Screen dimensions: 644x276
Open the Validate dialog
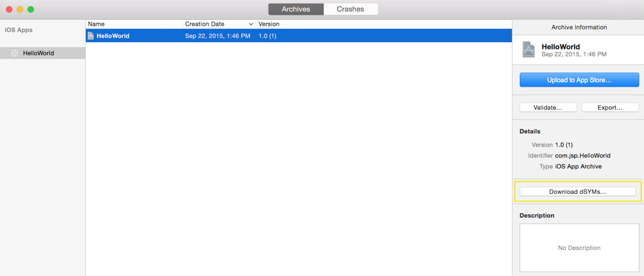coord(548,107)
